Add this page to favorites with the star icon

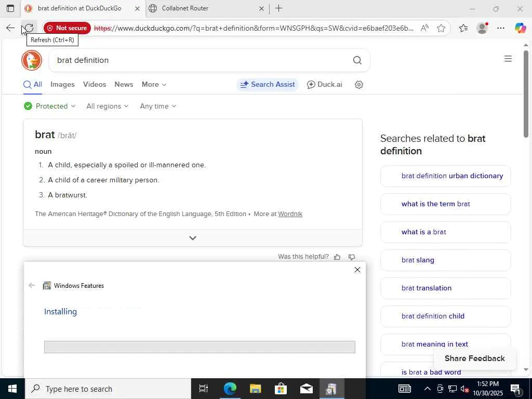click(x=441, y=28)
